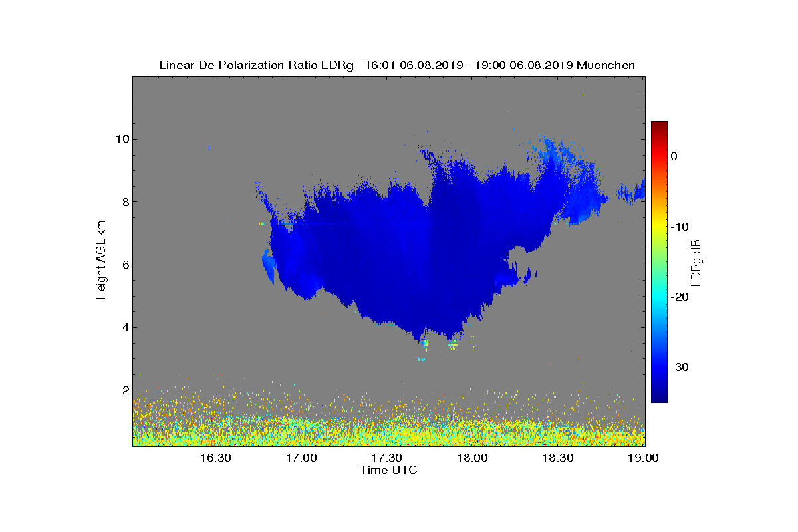The image size is (798, 532).
Task: Click the 10 km height tick label
Action: pyautogui.click(x=120, y=139)
